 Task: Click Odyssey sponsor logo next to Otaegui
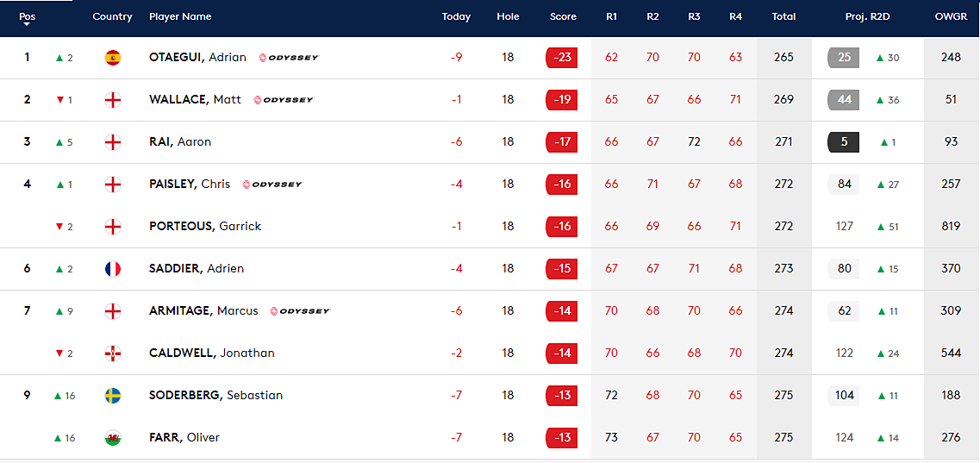pos(289,58)
